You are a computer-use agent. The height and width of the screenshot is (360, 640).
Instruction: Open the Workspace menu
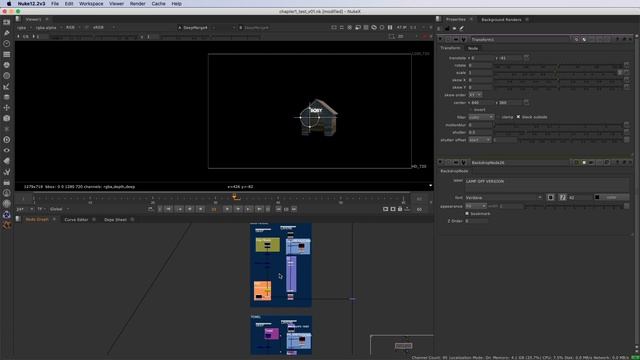pyautogui.click(x=91, y=4)
